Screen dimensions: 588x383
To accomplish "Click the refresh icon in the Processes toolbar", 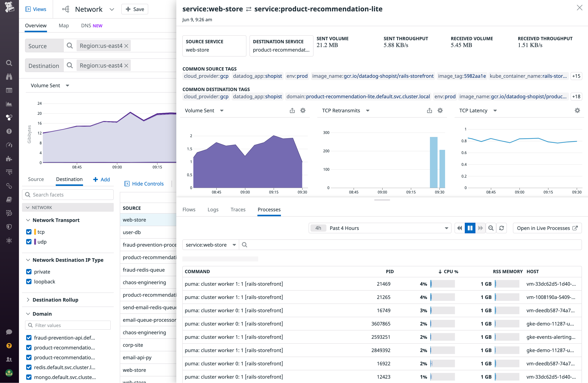I will (x=502, y=228).
